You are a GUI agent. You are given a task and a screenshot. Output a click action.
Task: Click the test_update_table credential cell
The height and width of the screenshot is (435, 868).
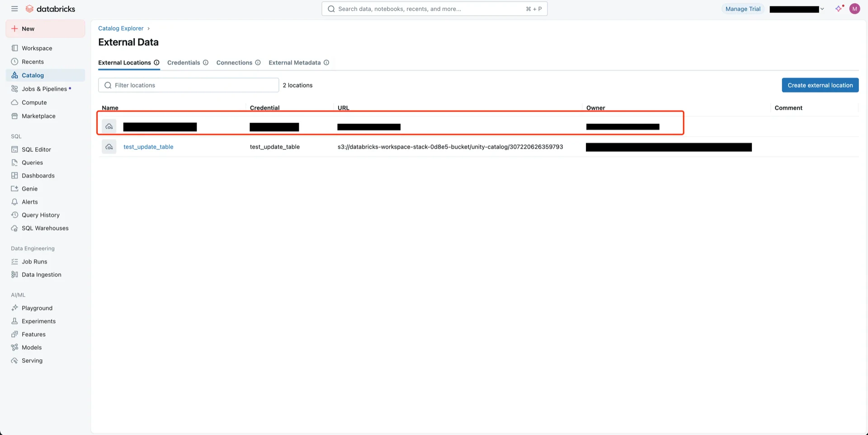click(x=275, y=147)
